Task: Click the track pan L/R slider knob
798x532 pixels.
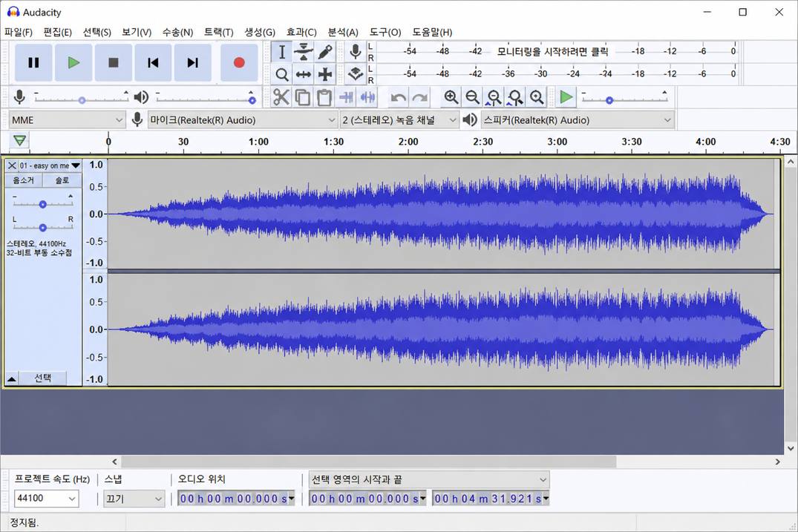Action: (43, 227)
